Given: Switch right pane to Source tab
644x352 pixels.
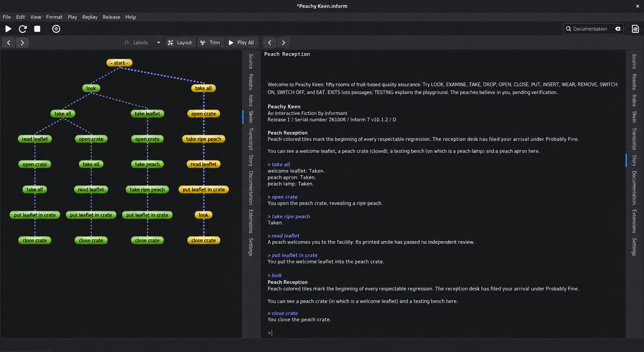Looking at the screenshot, I should (x=634, y=62).
